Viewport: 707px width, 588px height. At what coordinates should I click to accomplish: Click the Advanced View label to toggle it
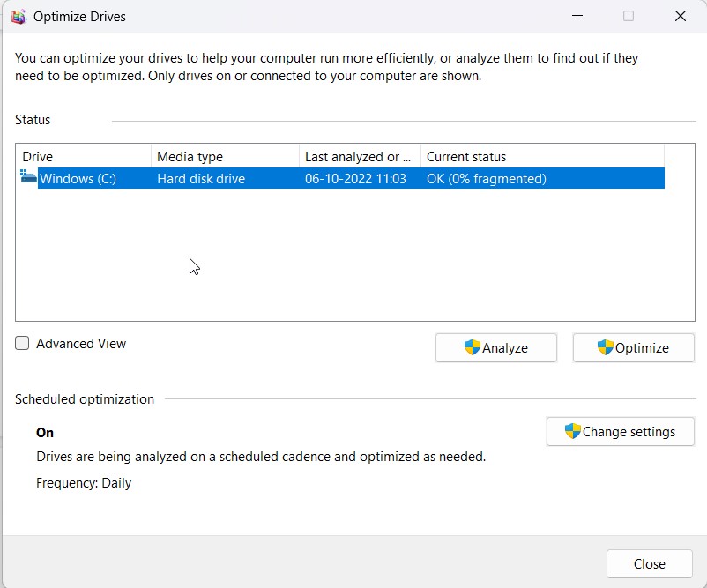tap(81, 343)
